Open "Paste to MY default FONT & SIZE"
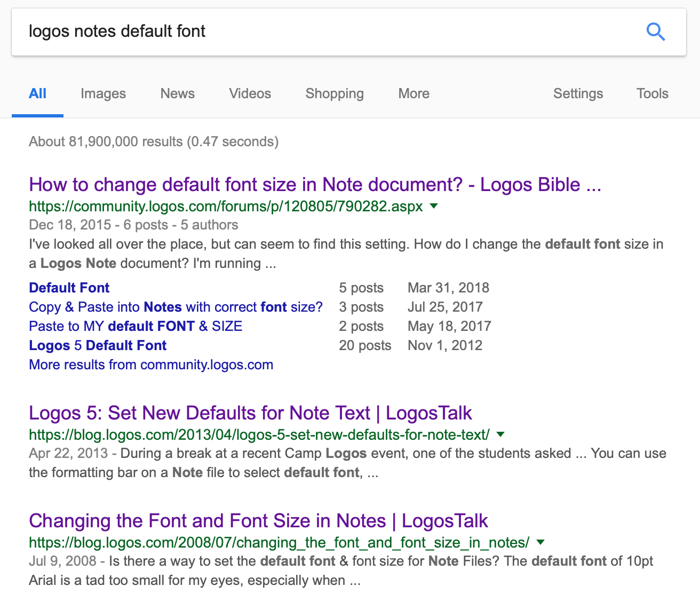Screen dimensions: 700x602 click(136, 326)
